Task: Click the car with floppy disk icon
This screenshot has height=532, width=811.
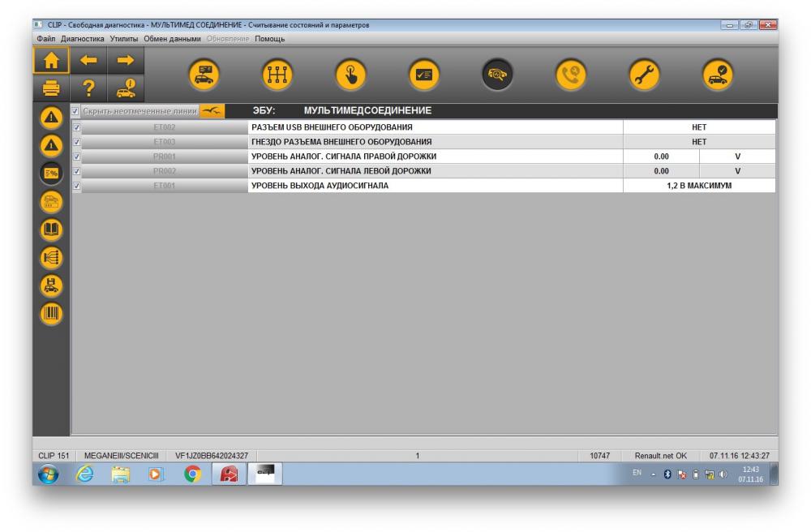Action: (x=51, y=285)
